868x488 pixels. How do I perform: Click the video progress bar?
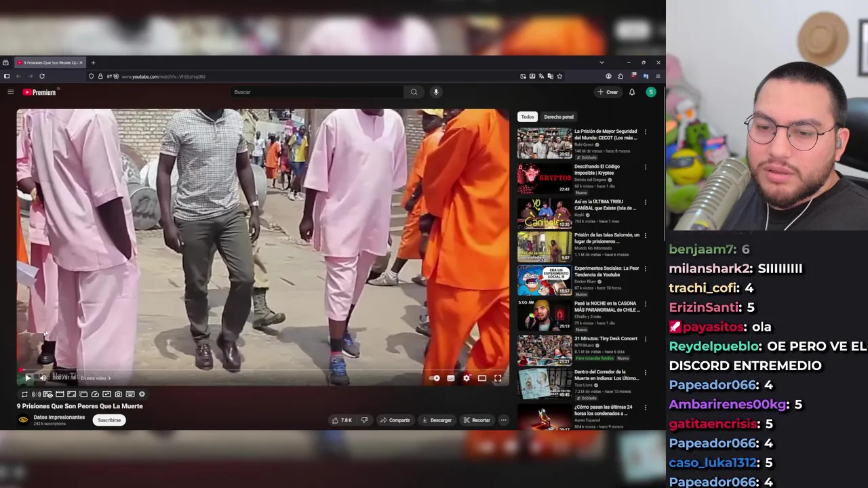pos(262,370)
